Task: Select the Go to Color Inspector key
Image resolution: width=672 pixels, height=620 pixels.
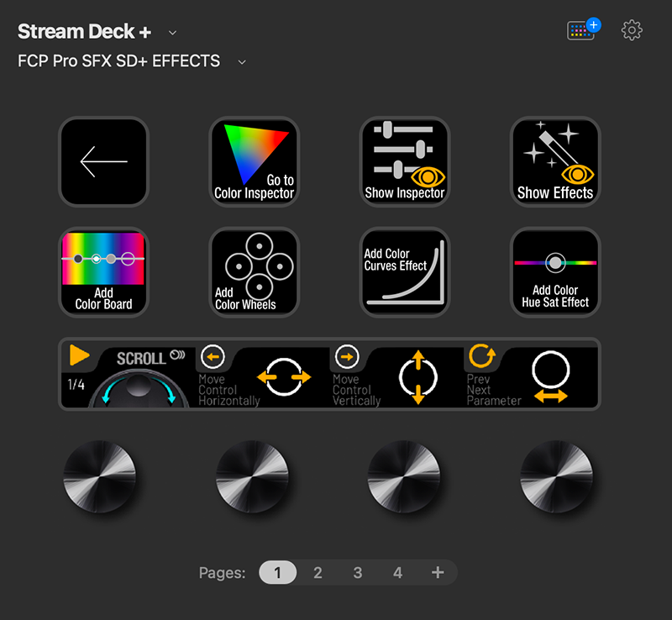Action: pyautogui.click(x=253, y=161)
